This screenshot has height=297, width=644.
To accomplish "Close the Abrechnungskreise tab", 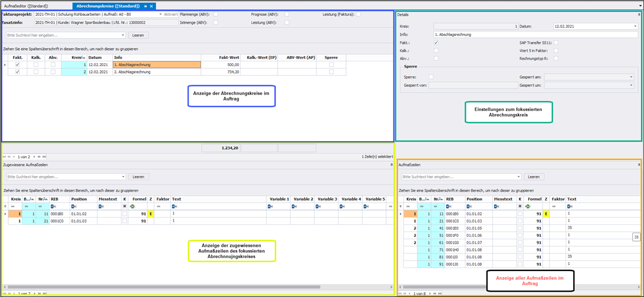I will click(x=152, y=6).
